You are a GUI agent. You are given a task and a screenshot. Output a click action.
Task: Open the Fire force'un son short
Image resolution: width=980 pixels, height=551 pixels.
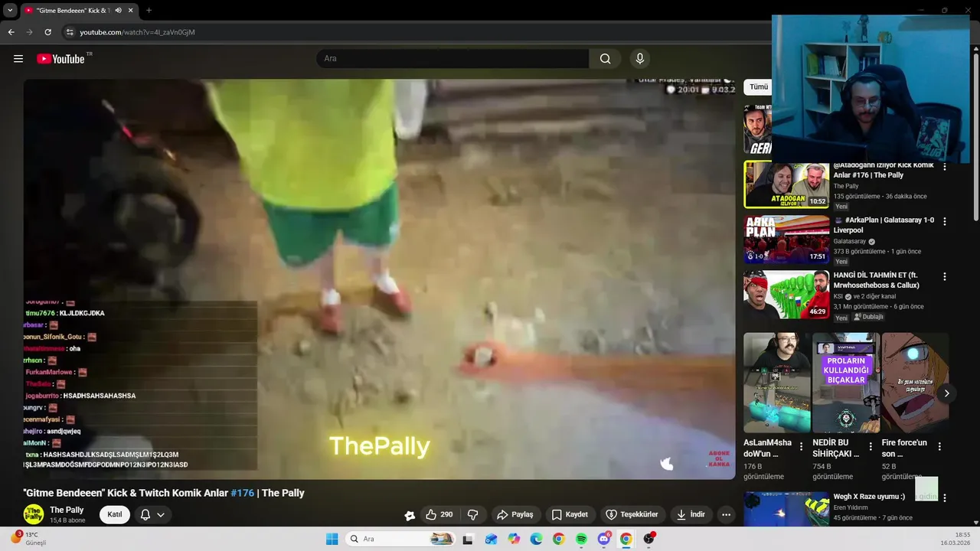[x=915, y=383]
